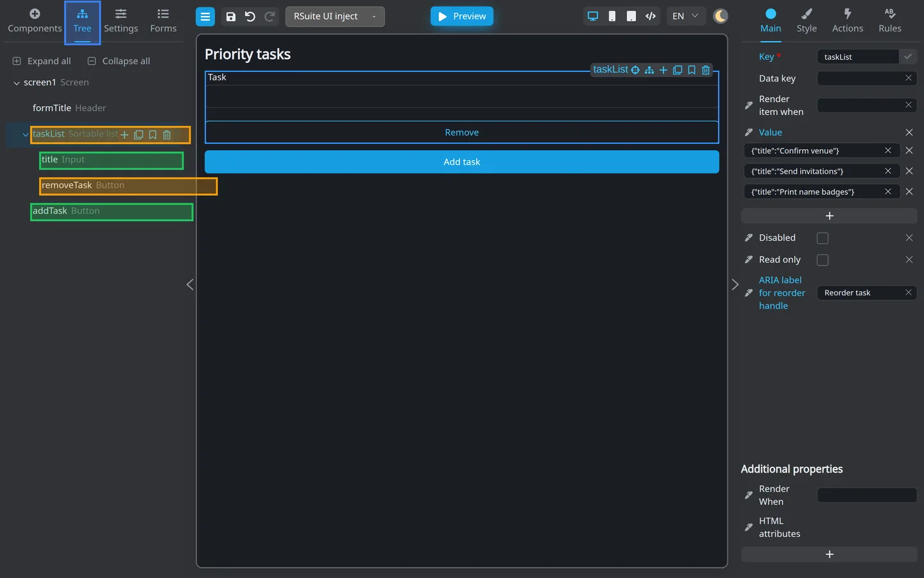924x578 pixels.
Task: Undo the last change
Action: click(x=250, y=17)
